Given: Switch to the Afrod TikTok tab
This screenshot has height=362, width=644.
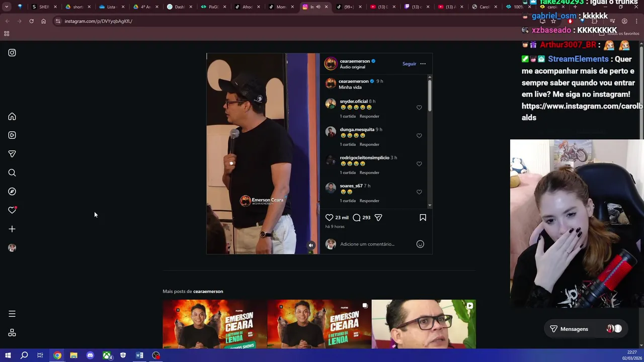Looking at the screenshot, I should pyautogui.click(x=247, y=7).
